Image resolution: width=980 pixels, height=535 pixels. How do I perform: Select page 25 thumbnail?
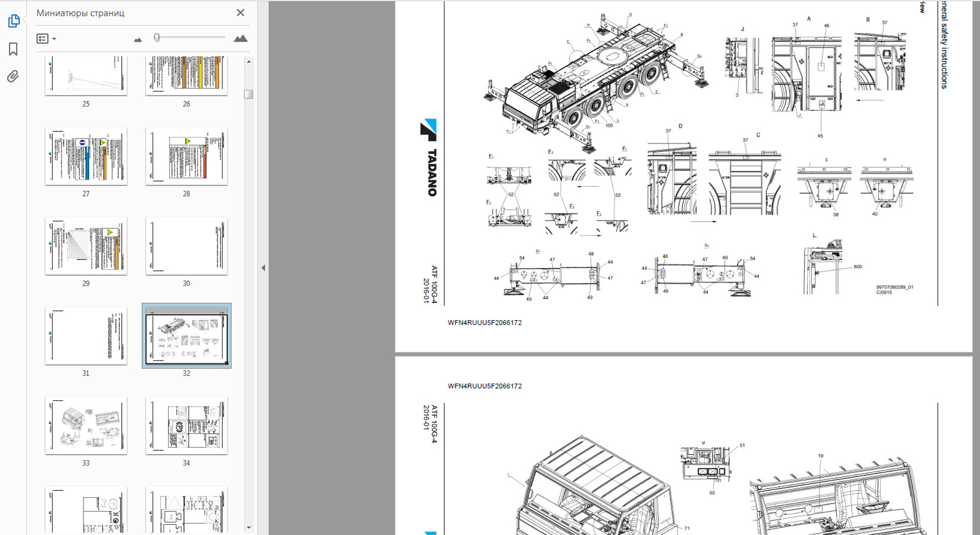point(86,76)
